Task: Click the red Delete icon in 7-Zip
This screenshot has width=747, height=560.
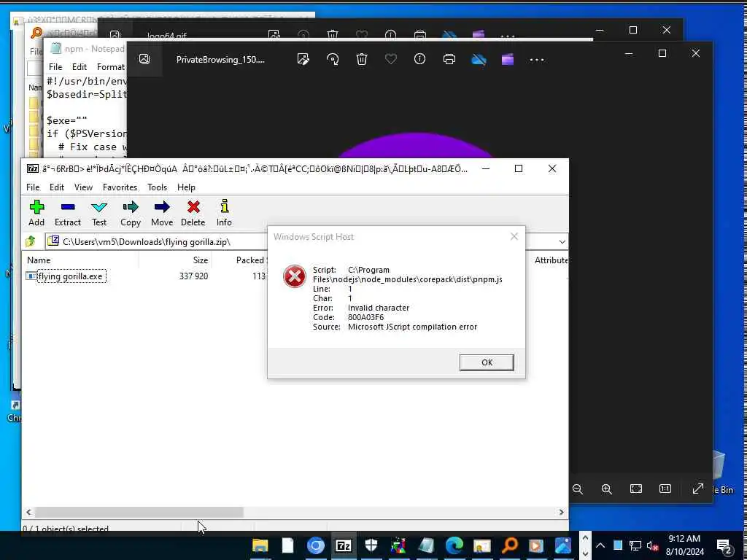Action: [x=193, y=213]
